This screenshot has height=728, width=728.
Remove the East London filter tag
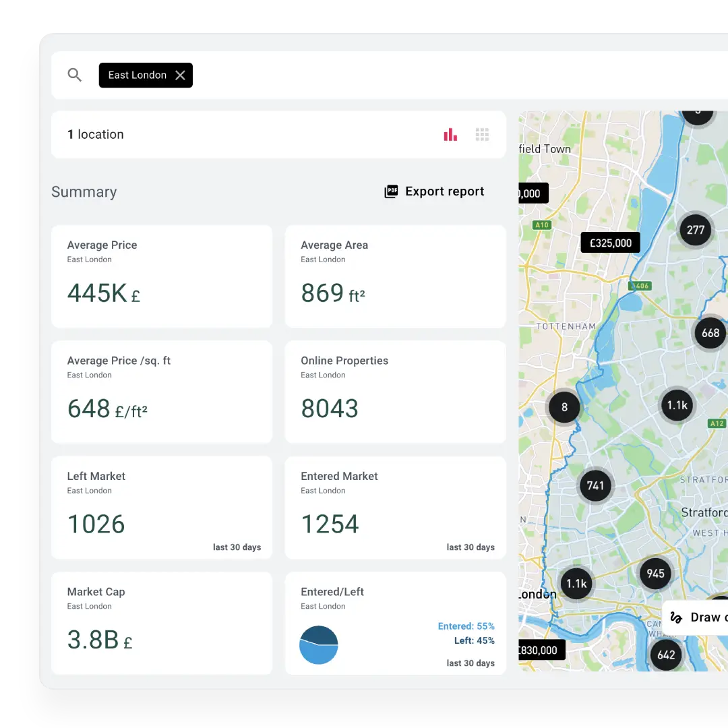pyautogui.click(x=180, y=75)
